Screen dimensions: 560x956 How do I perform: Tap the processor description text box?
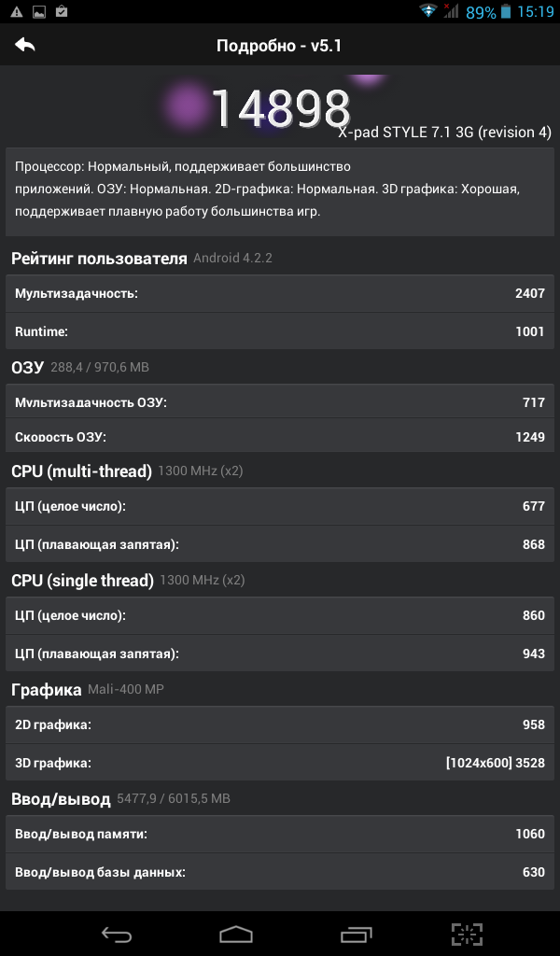pos(280,190)
